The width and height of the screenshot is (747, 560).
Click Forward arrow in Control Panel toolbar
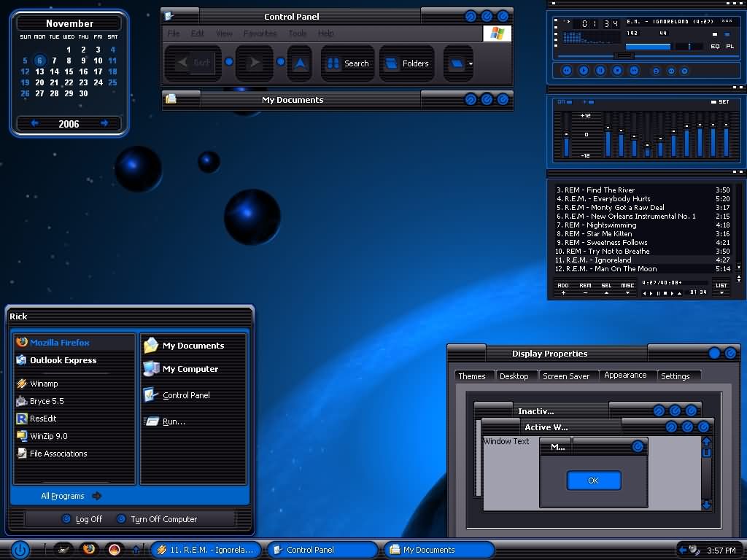coord(255,63)
